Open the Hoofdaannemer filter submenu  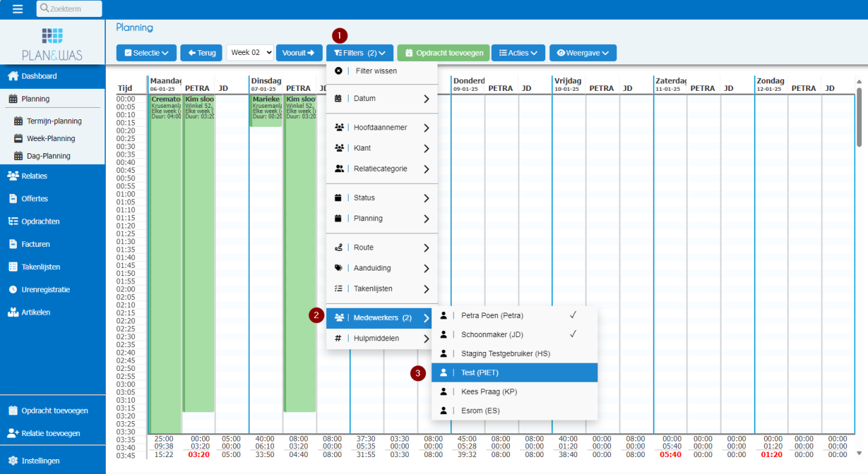point(382,127)
